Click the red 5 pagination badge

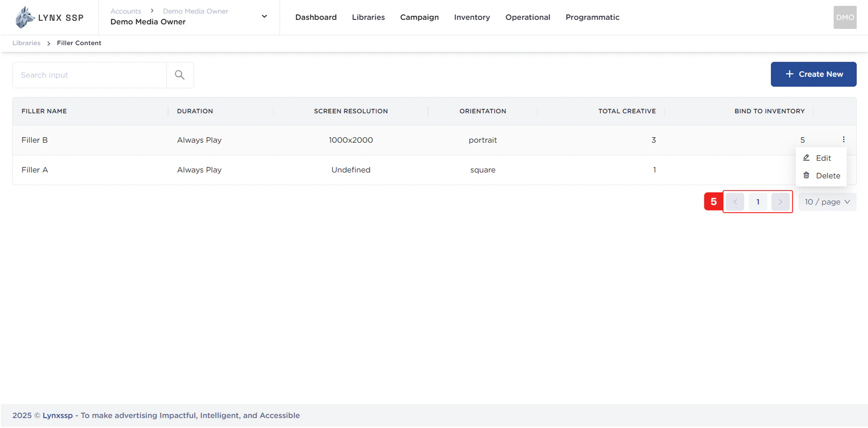pyautogui.click(x=713, y=201)
